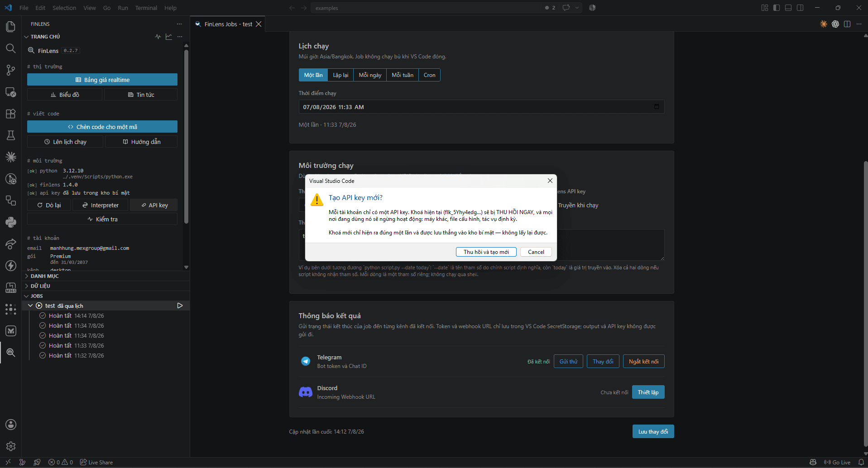Click the command center search box

point(426,8)
